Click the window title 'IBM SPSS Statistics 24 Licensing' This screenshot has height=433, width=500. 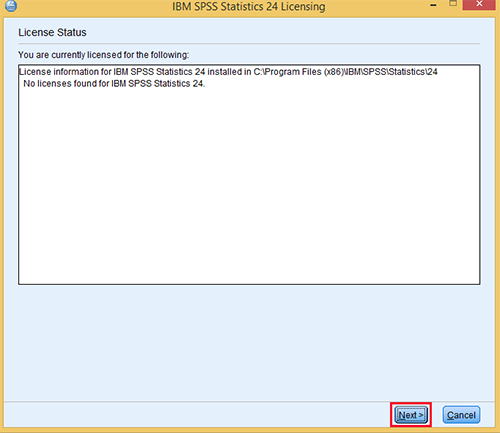(x=249, y=6)
